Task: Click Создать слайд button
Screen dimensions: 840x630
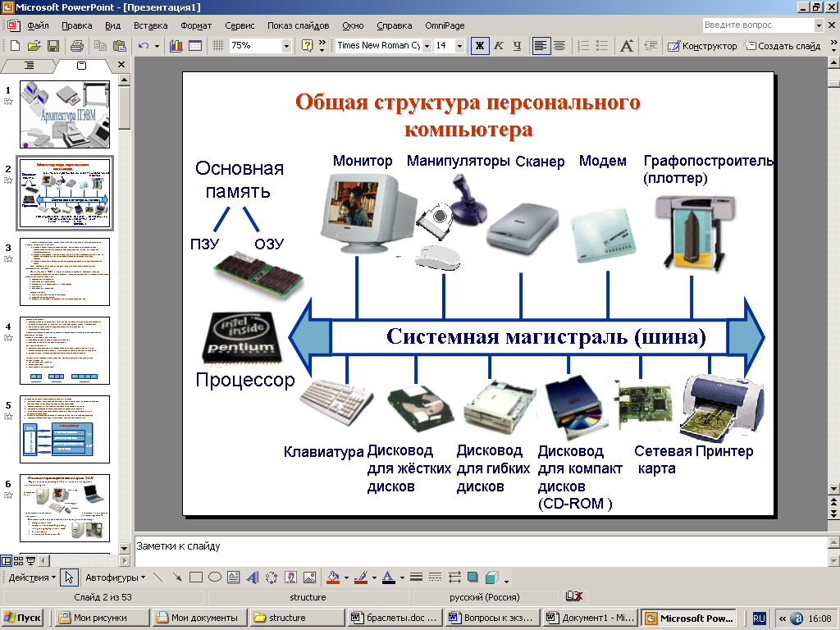Action: click(783, 46)
